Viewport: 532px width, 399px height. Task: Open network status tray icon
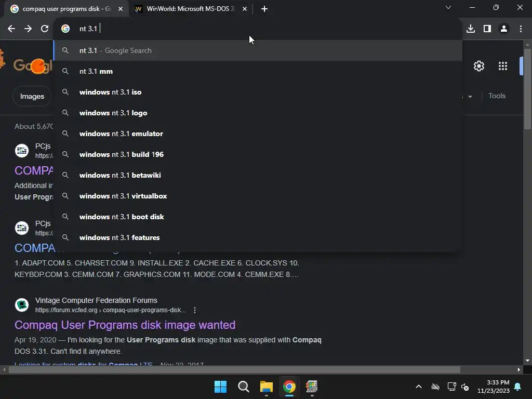point(451,387)
